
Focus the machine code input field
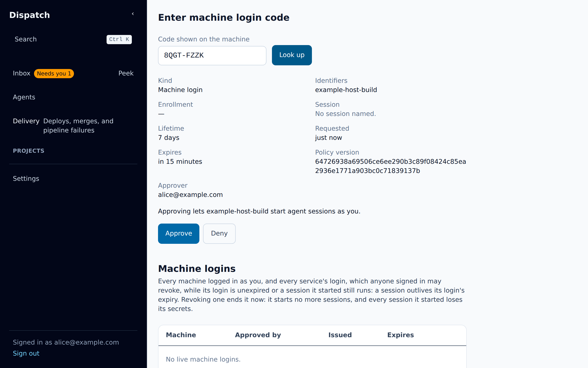(x=212, y=55)
